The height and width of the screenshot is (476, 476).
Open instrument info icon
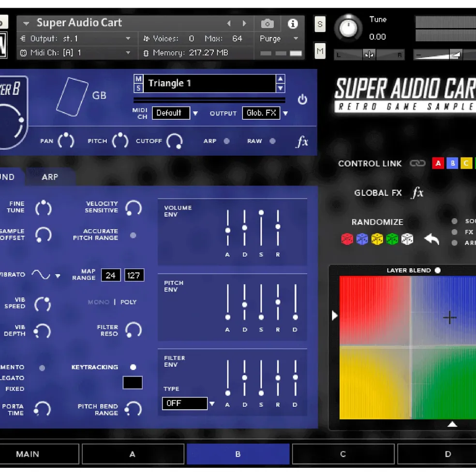[x=293, y=23]
